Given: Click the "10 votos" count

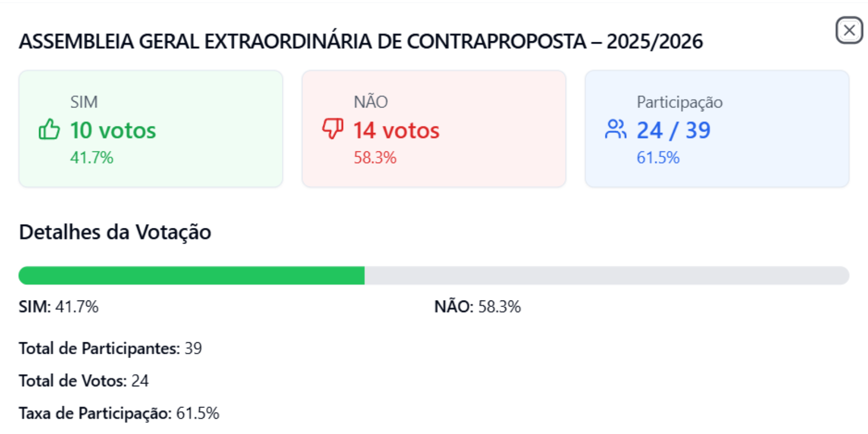Looking at the screenshot, I should [x=113, y=130].
